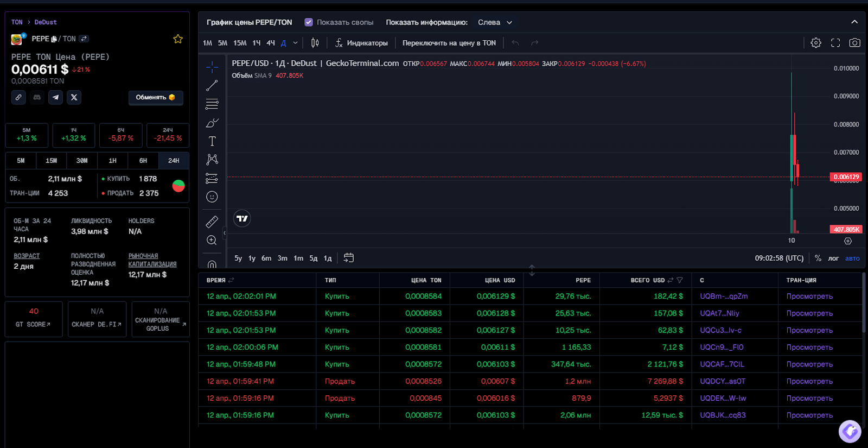View transaction for 182,42 $ trade

(809, 296)
